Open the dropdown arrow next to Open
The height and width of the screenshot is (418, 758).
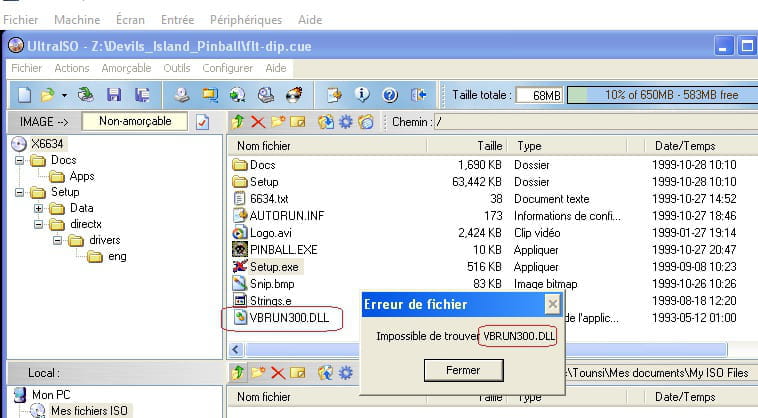(64, 95)
